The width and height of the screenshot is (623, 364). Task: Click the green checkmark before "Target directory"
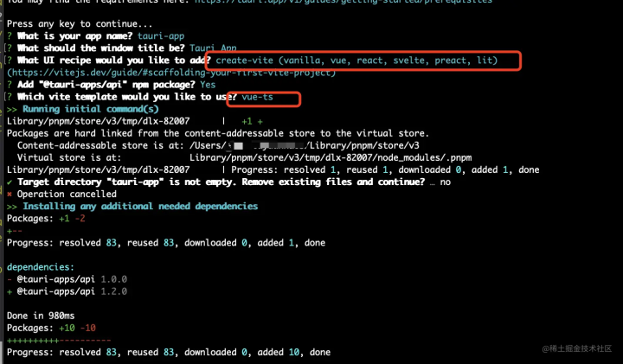pos(10,182)
